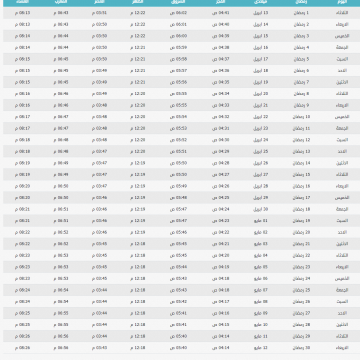Select the "9 رمضان" cell
The height and width of the screenshot is (360, 360).
click(301, 105)
